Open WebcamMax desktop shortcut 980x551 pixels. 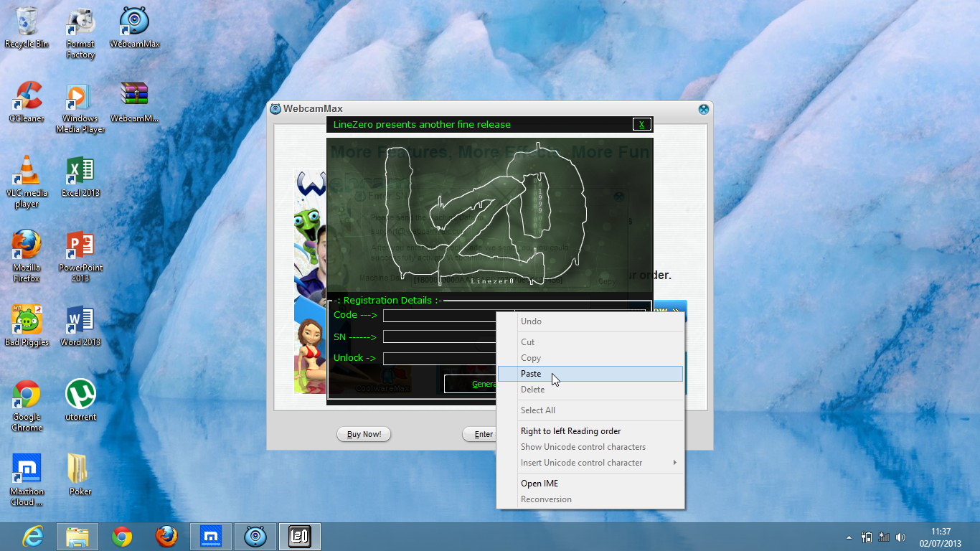pyautogui.click(x=134, y=27)
